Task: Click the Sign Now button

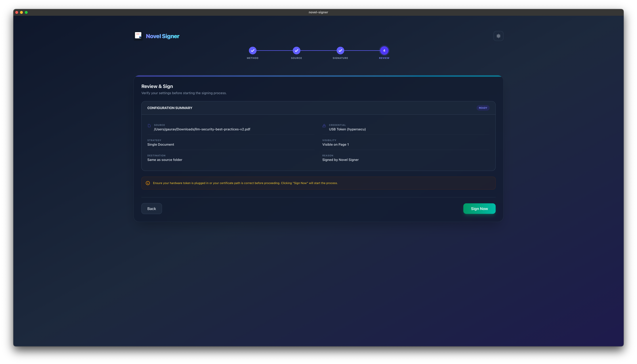Action: 479,208
